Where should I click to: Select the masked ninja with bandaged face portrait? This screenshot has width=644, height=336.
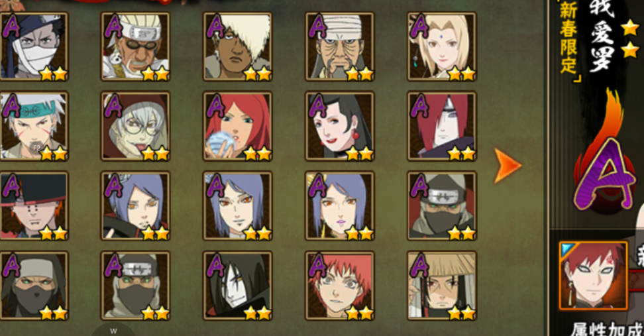point(34,46)
